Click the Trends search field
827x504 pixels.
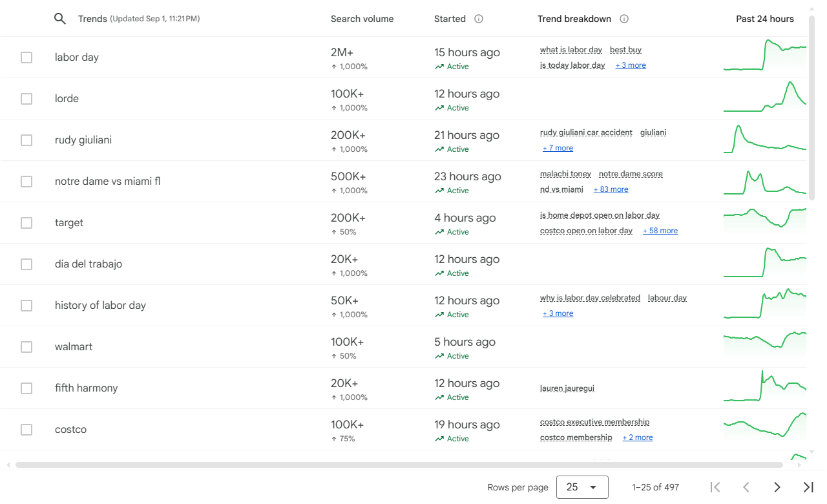(x=139, y=19)
